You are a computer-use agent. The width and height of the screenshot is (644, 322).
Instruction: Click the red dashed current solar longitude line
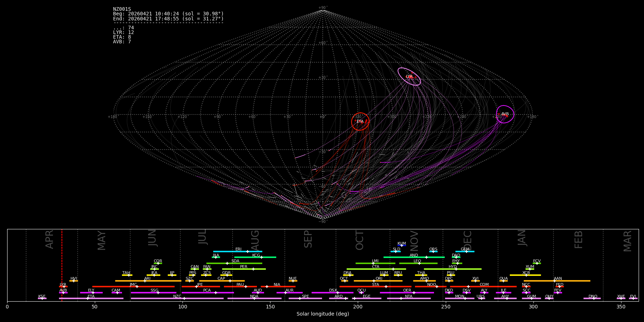click(x=62, y=265)
